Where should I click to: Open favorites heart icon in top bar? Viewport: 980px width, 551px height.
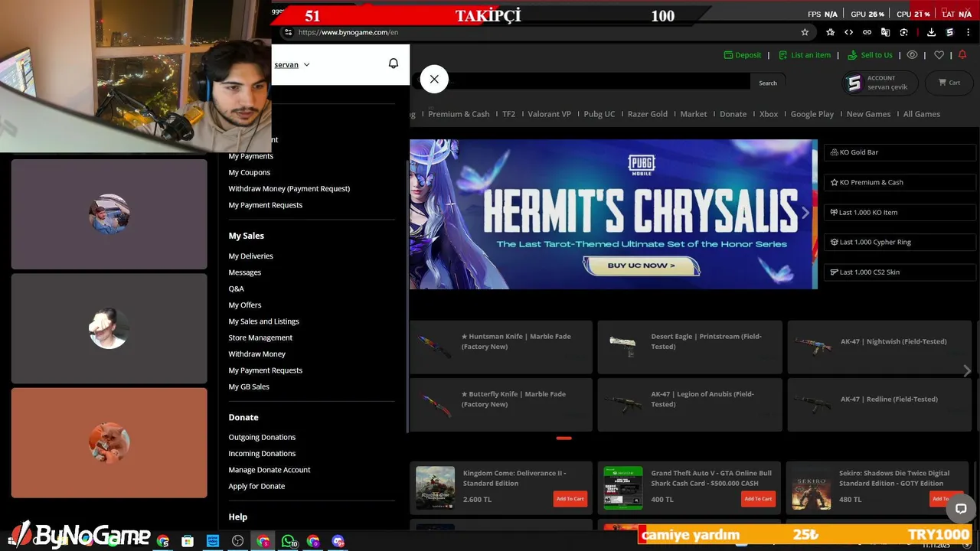tap(939, 55)
